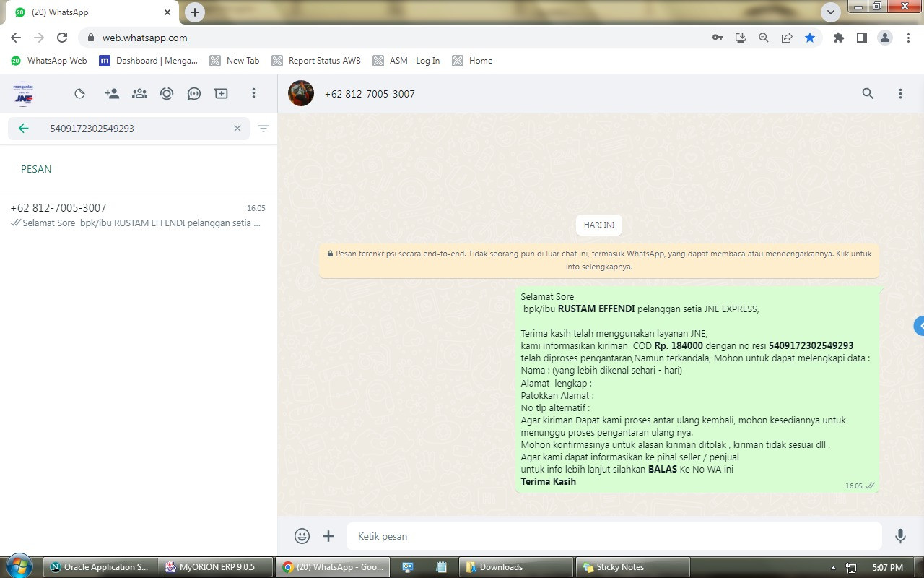Show hidden tray icons arrow
924x578 pixels.
tap(834, 568)
